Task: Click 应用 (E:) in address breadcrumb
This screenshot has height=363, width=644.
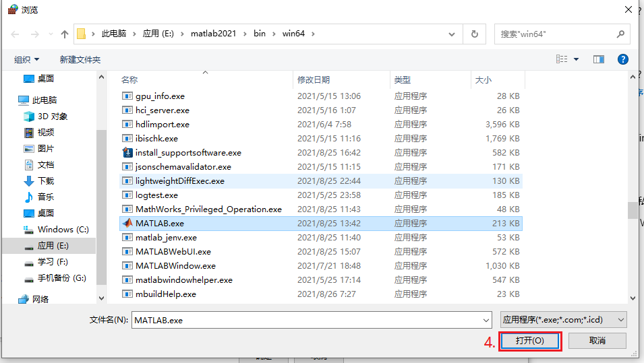Action: click(158, 34)
